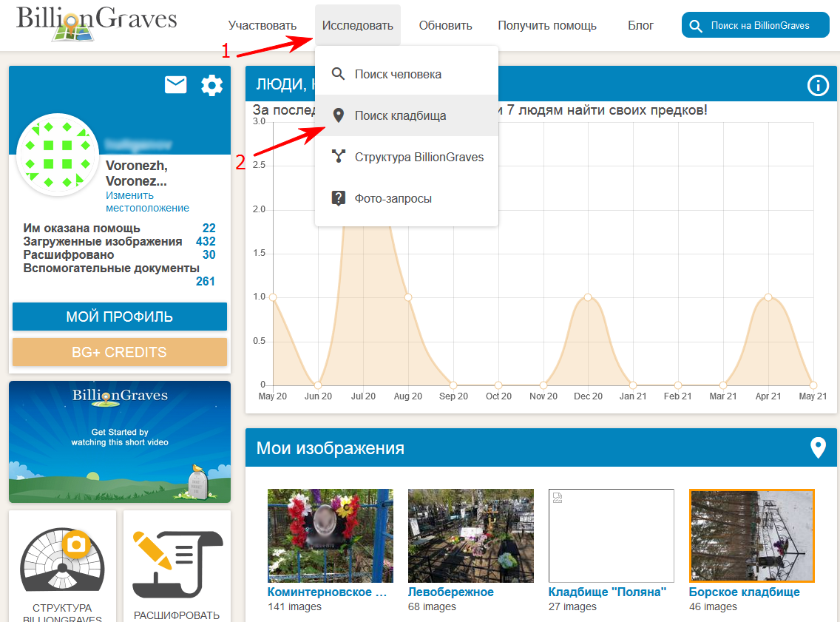This screenshot has height=622, width=840.
Task: Open the mail envelope icon in profile card
Action: point(176,84)
